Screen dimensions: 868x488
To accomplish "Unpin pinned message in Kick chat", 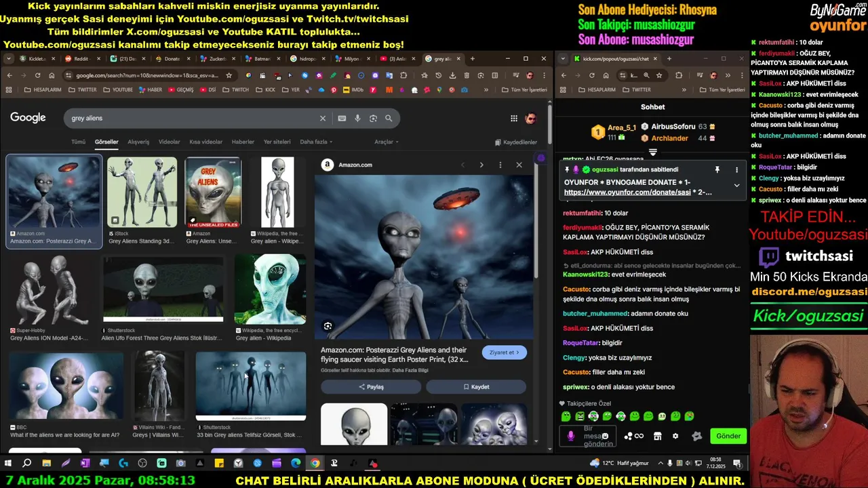I will tap(717, 169).
